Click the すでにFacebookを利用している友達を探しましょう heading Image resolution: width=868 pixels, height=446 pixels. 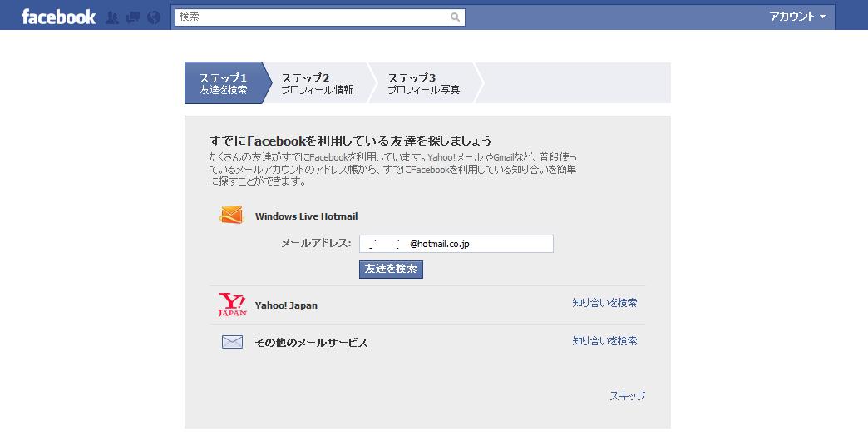tap(350, 141)
